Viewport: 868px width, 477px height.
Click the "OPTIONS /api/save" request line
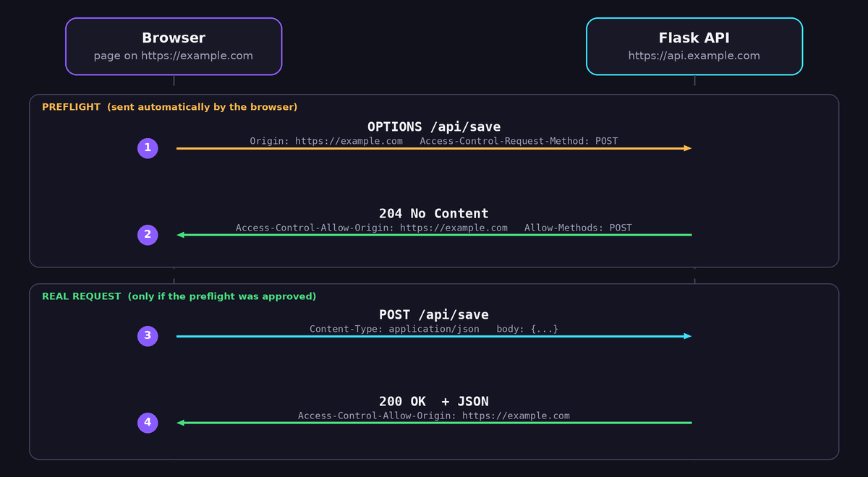[x=434, y=127]
